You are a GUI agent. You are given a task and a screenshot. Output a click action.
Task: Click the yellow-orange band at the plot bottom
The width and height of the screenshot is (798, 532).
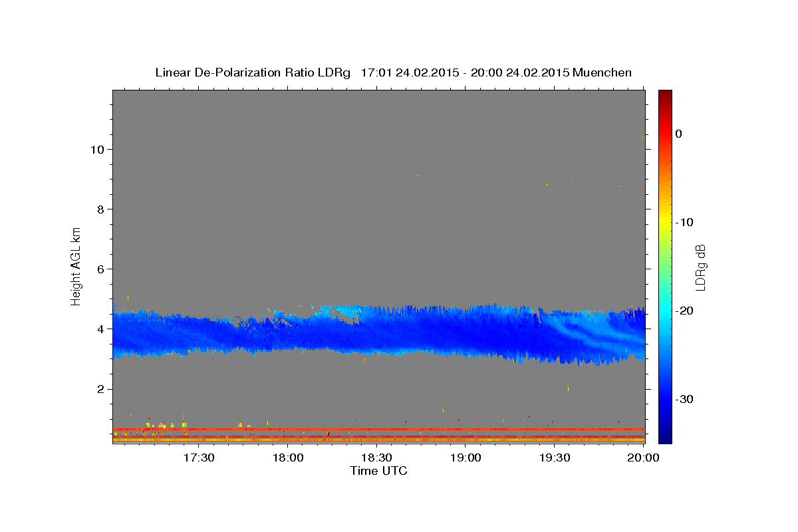[379, 440]
